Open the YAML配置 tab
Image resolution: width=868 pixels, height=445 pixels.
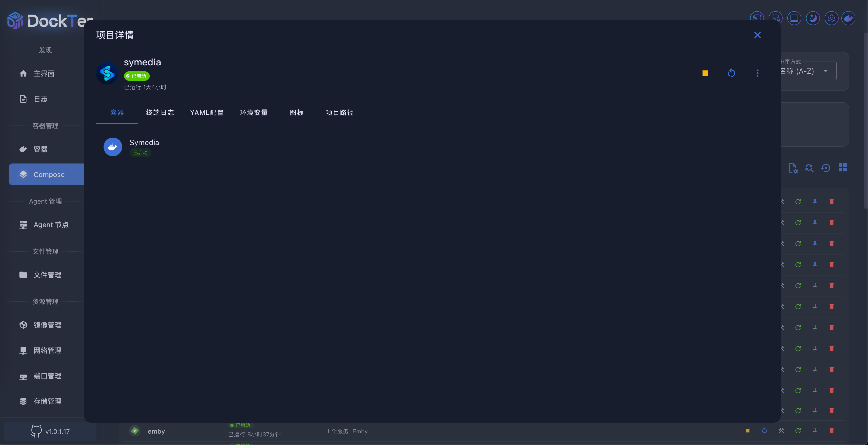[207, 112]
